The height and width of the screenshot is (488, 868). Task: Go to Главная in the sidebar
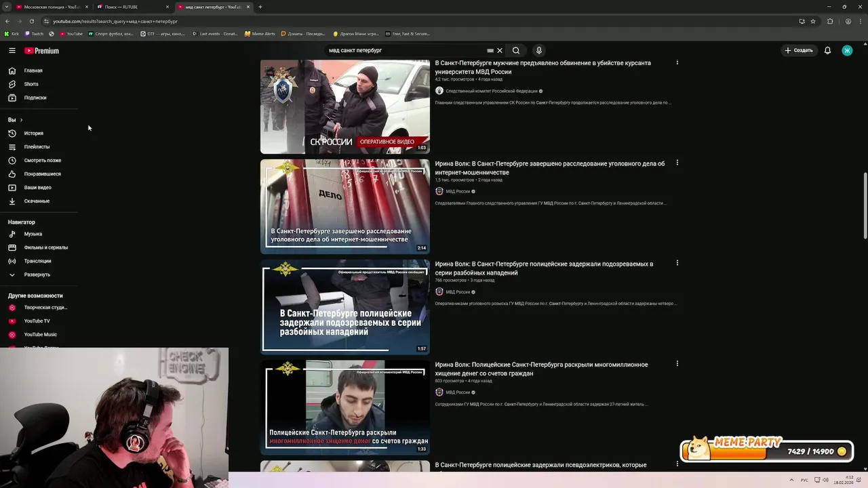(33, 70)
